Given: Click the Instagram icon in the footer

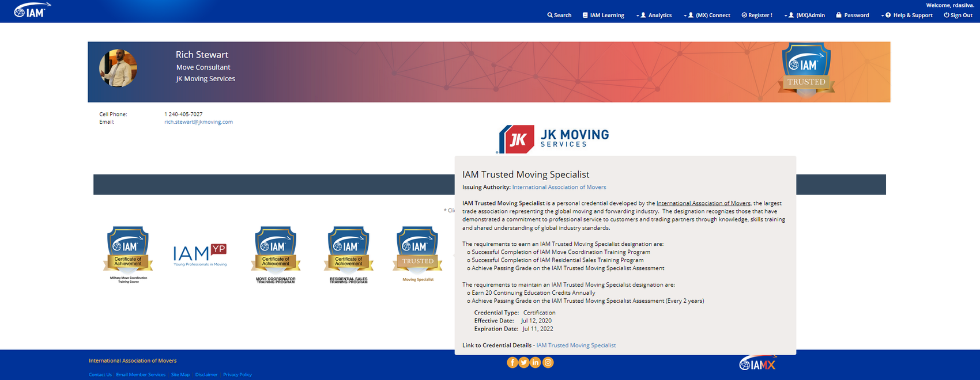Looking at the screenshot, I should point(548,362).
